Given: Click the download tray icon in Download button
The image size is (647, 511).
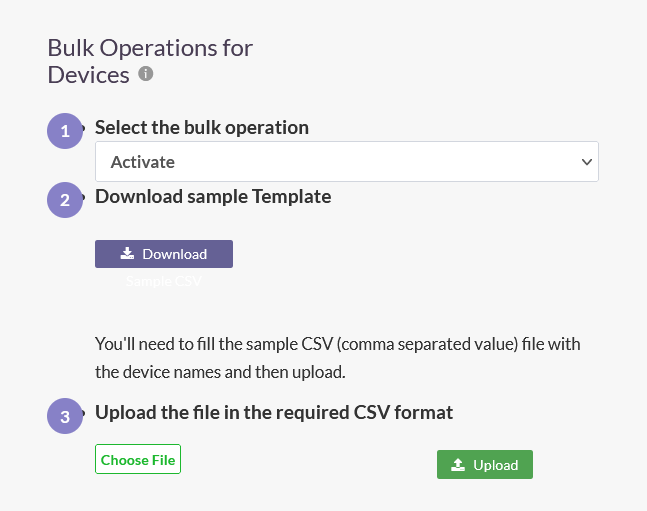Looking at the screenshot, I should coord(127,253).
